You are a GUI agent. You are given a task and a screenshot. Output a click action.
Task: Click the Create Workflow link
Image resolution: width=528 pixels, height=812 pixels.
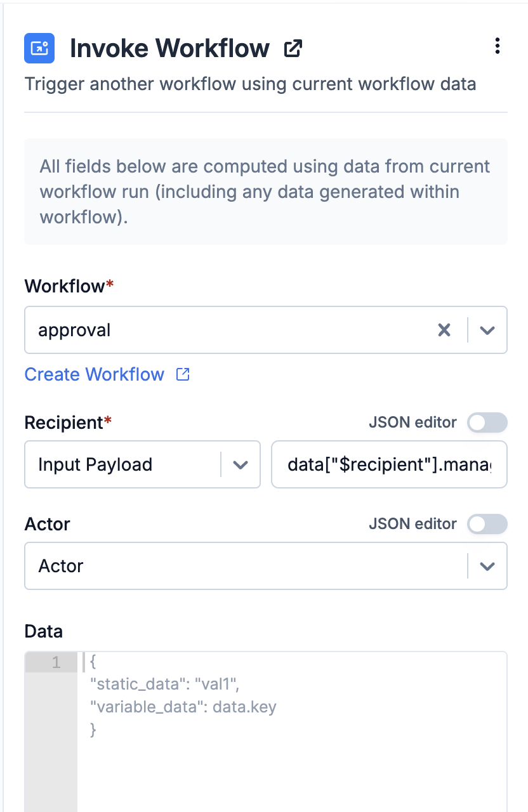95,374
